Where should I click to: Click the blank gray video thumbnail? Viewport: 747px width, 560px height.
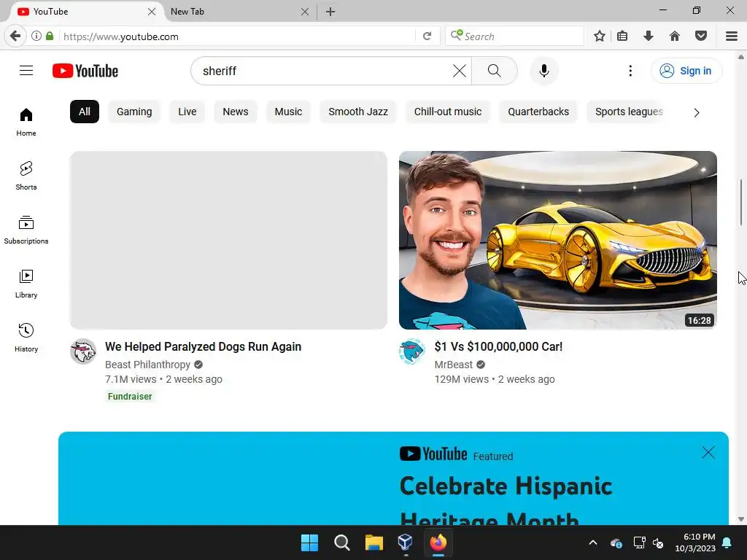point(228,240)
